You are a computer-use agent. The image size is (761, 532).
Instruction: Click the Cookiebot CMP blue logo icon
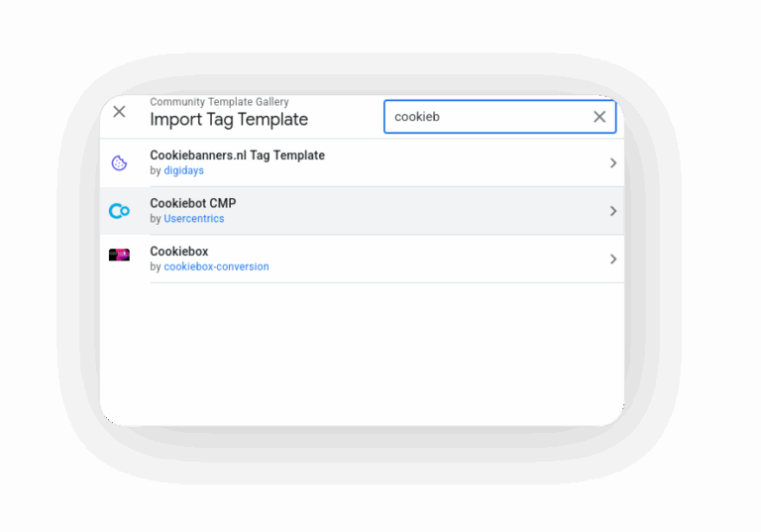119,211
